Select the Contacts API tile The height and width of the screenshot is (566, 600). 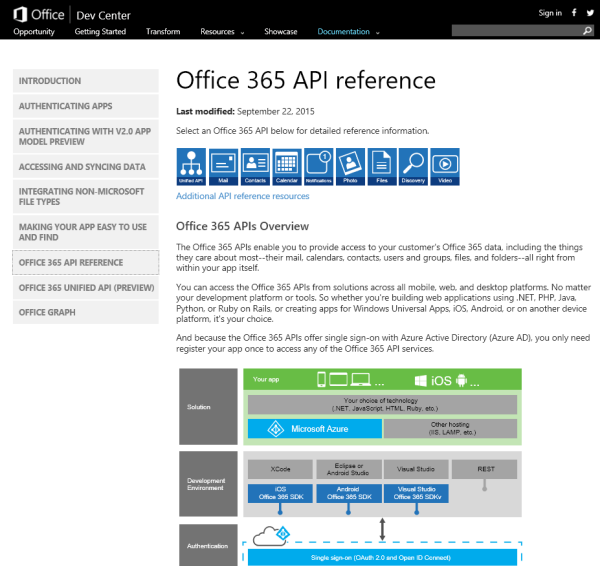[x=255, y=166]
